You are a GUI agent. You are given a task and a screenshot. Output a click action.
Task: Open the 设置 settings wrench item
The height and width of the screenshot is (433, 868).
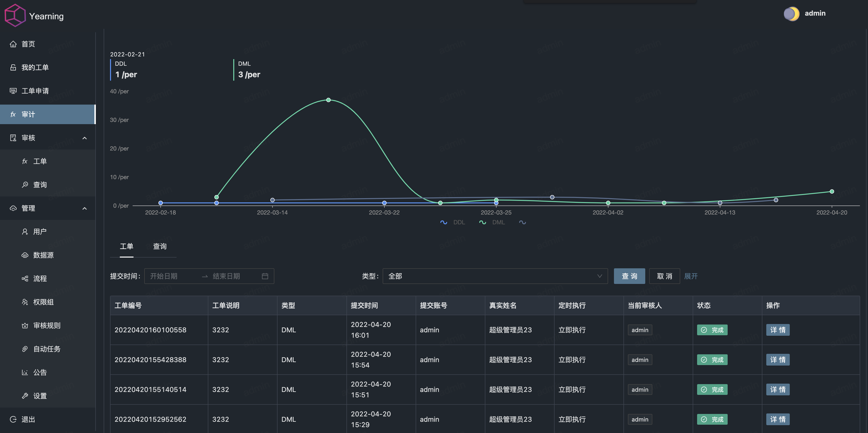(39, 396)
